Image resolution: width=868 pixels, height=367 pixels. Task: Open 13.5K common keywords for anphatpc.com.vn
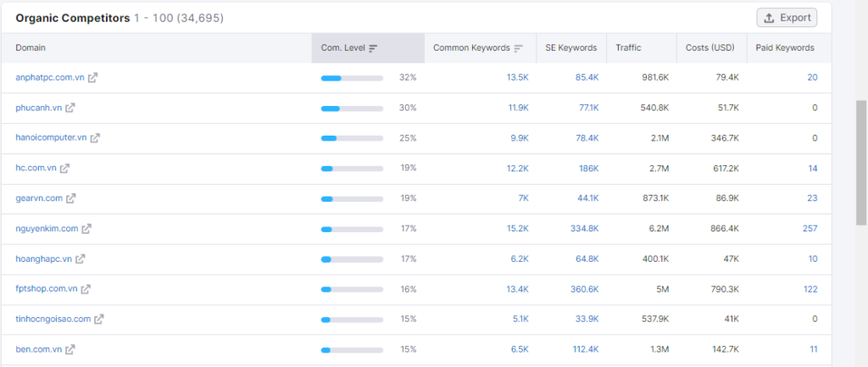517,78
